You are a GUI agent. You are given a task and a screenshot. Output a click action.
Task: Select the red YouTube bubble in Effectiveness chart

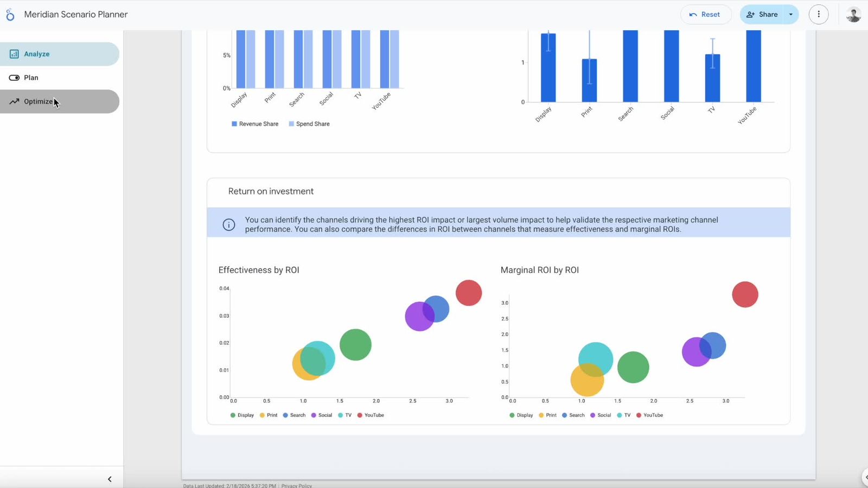point(468,293)
